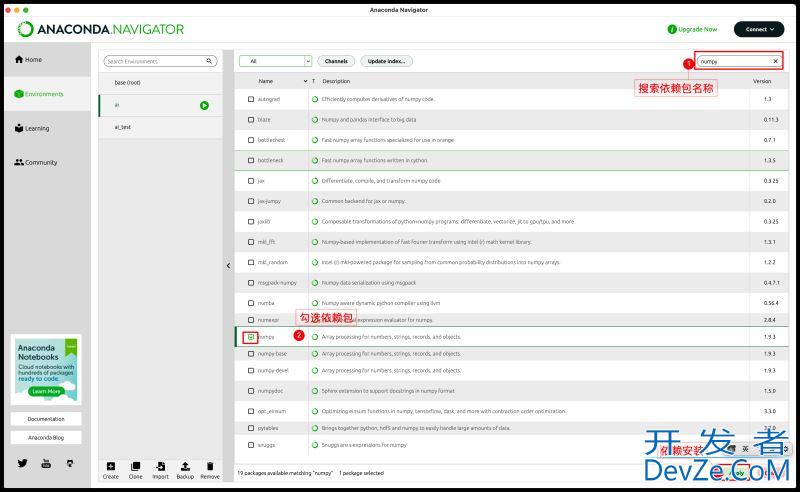The height and width of the screenshot is (492, 800).
Task: Select the ai_test environment
Action: click(160, 127)
